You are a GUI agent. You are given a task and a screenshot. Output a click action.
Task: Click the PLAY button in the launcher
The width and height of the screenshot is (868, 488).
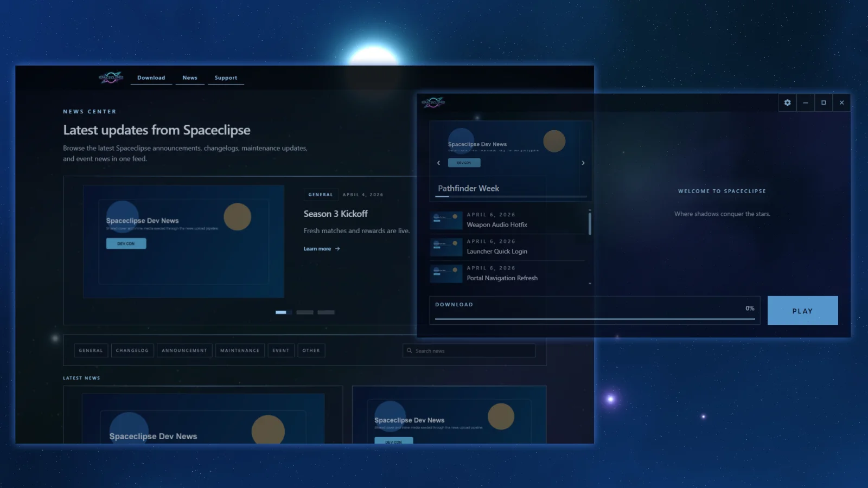click(x=802, y=310)
